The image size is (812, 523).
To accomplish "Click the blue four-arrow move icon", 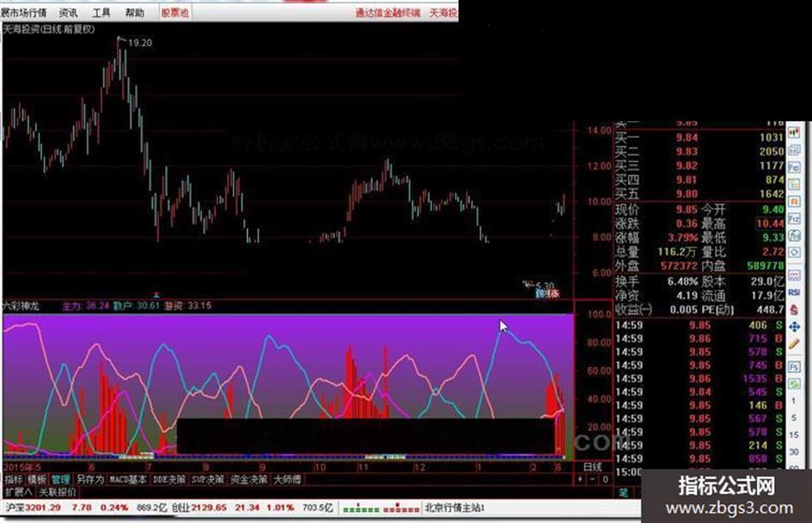I will tap(794, 326).
